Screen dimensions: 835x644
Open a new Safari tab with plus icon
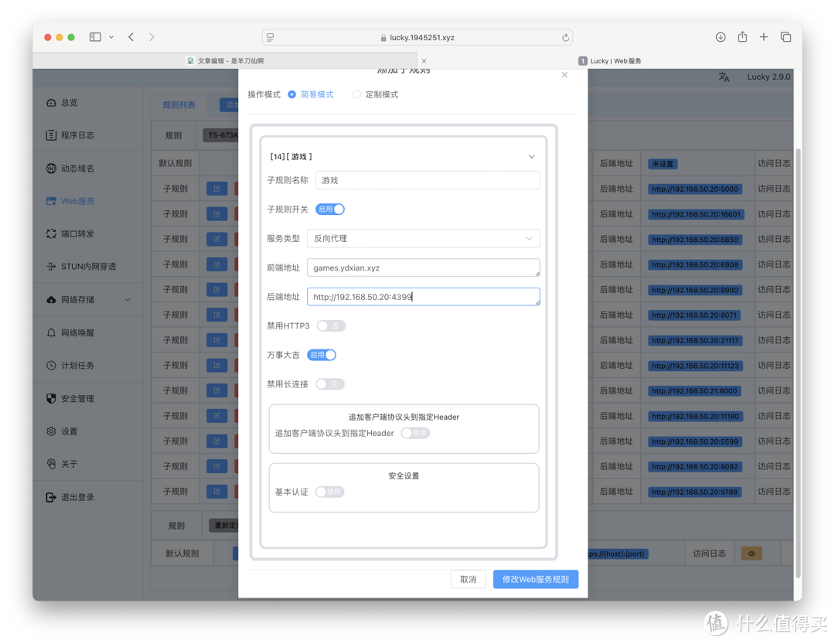tap(764, 37)
